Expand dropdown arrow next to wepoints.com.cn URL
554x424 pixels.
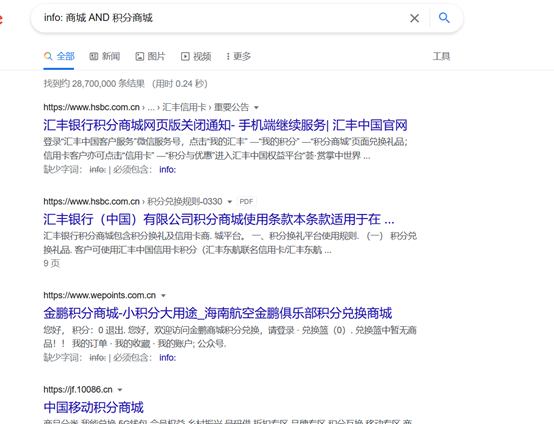click(x=163, y=295)
